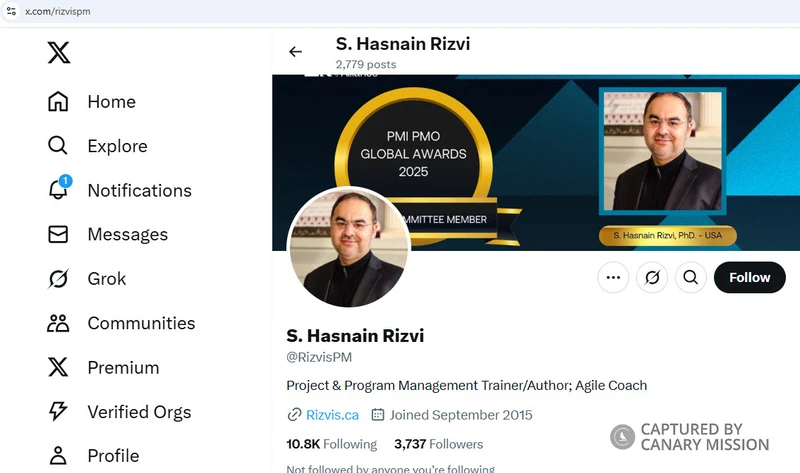Image resolution: width=800 pixels, height=473 pixels.
Task: Click the header name S. Hasnain Rizvi
Action: tap(403, 44)
